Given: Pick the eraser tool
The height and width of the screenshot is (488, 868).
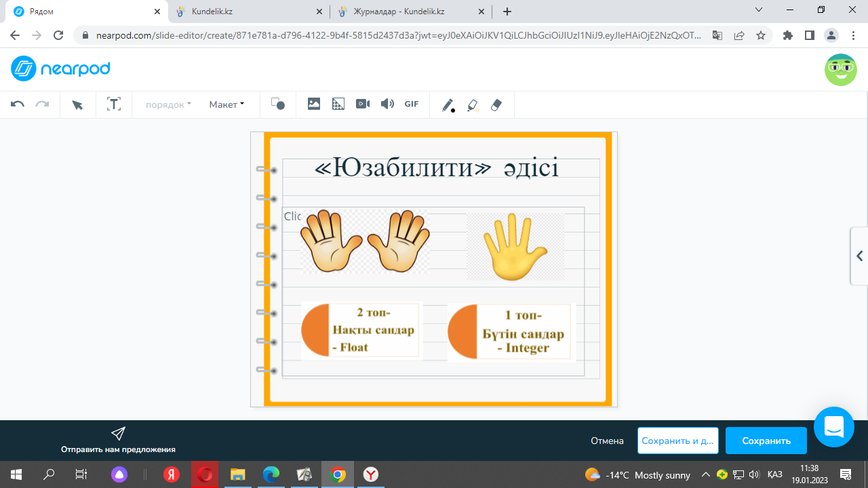Looking at the screenshot, I should click(x=496, y=105).
